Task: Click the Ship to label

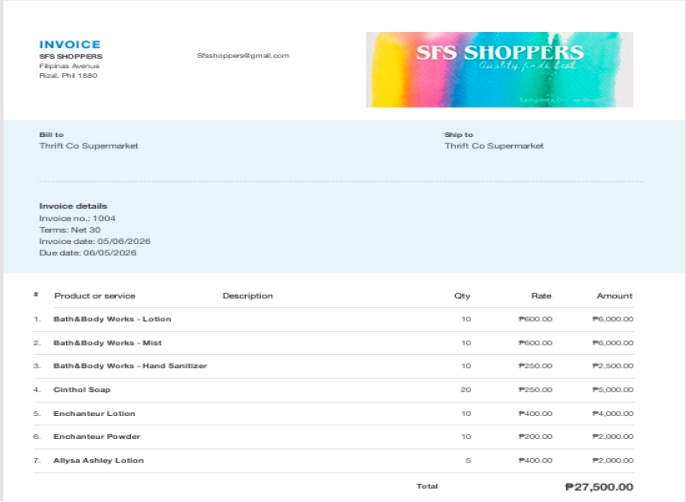Action: pyautogui.click(x=459, y=135)
